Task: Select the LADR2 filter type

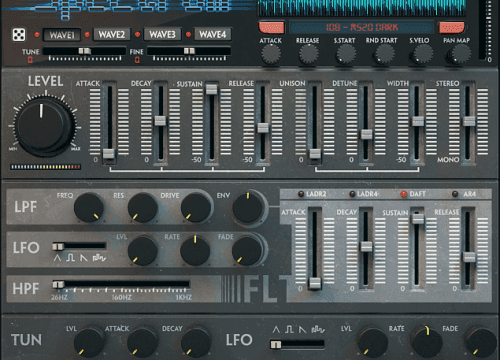Action: pos(312,194)
